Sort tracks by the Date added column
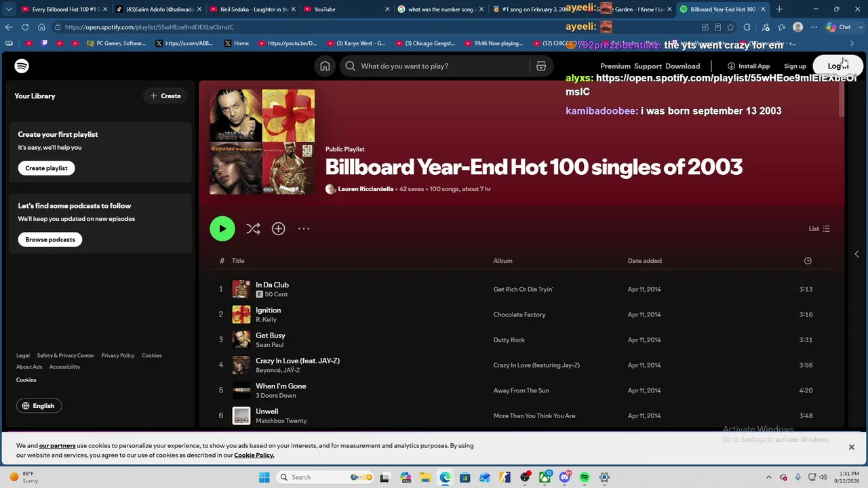The height and width of the screenshot is (488, 868). (645, 261)
